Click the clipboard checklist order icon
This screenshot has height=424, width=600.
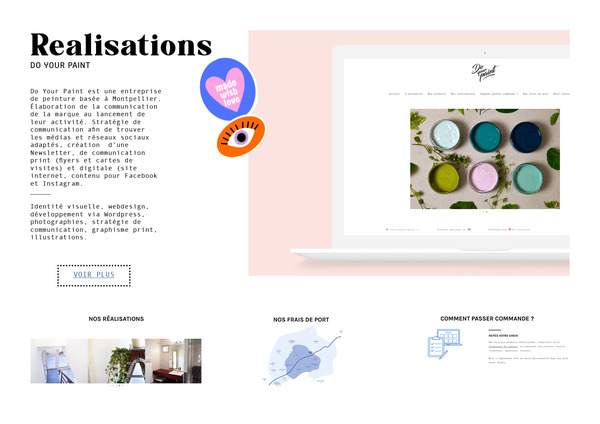point(444,343)
